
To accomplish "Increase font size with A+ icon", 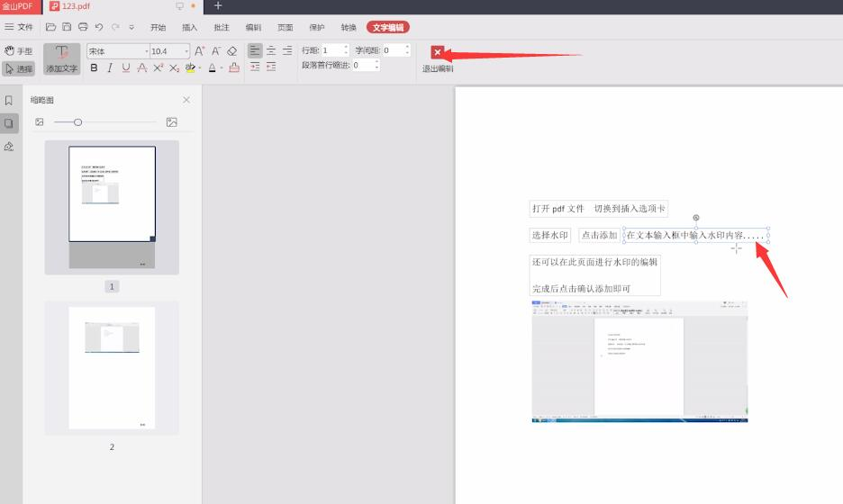I will tap(199, 51).
